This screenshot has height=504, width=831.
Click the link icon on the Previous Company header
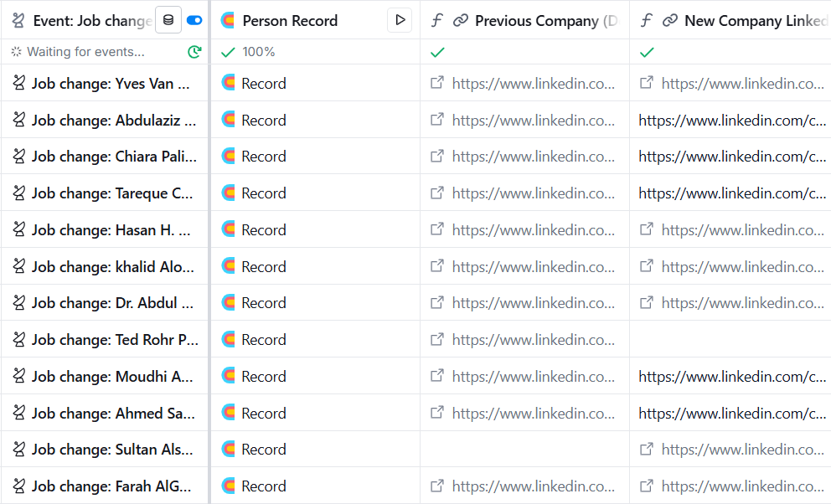point(460,20)
